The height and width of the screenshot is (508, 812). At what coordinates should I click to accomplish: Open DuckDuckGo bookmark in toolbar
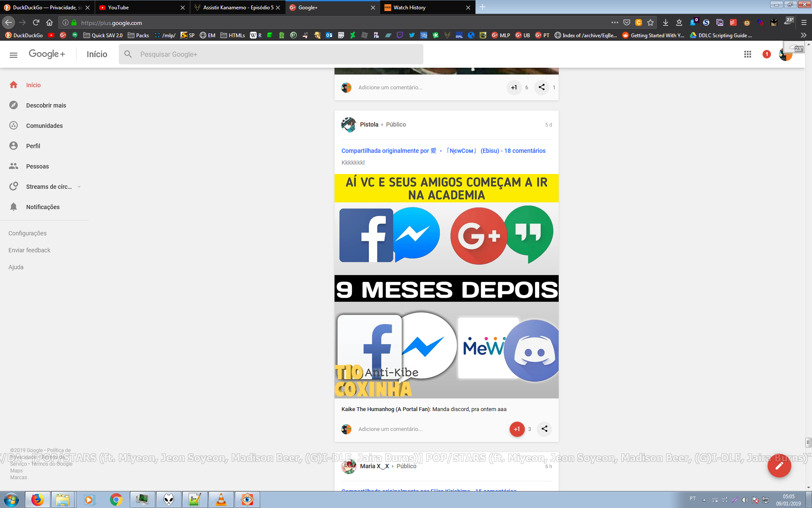coord(24,35)
